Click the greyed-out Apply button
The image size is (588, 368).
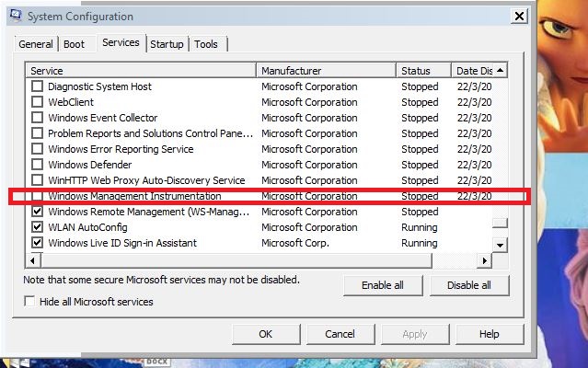[415, 334]
